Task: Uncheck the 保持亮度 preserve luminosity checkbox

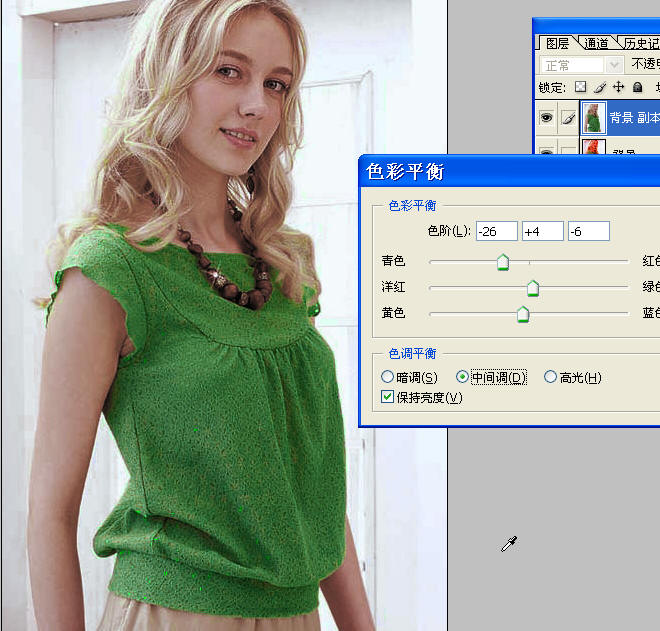Action: pyautogui.click(x=387, y=397)
